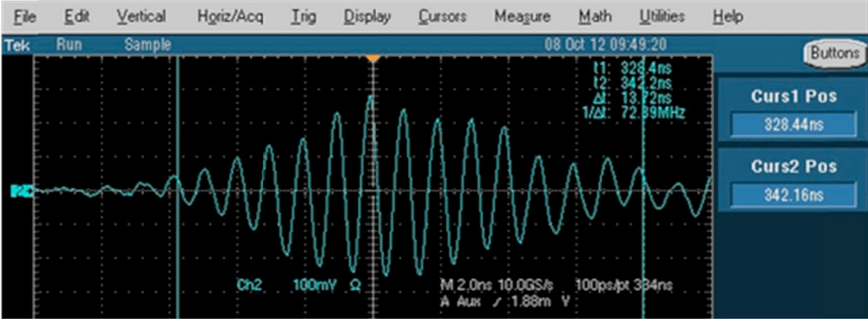
Task: Open the Display menu
Action: (367, 17)
